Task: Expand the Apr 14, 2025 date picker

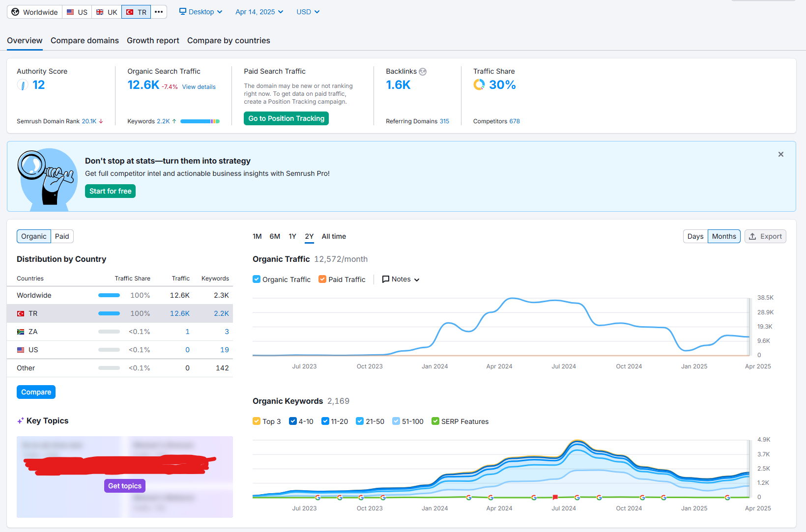Action: pos(259,12)
